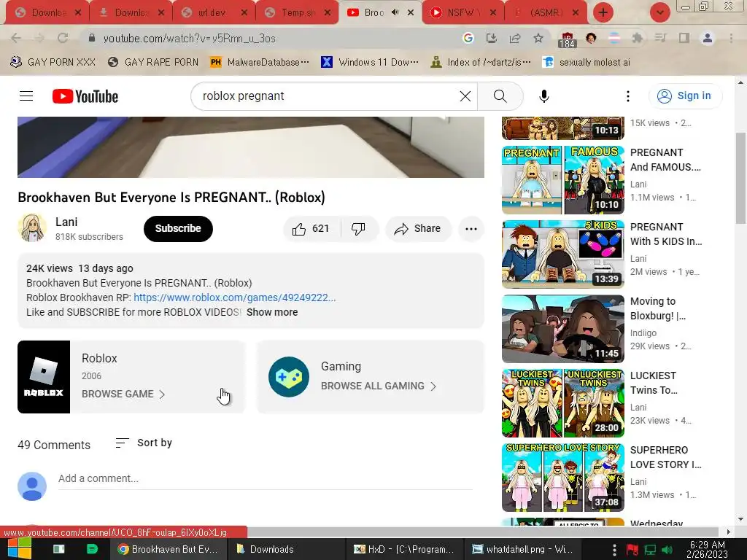Viewport: 747px width, 560px height.
Task: Open YouTube settings three-dot menu
Action: (x=628, y=96)
